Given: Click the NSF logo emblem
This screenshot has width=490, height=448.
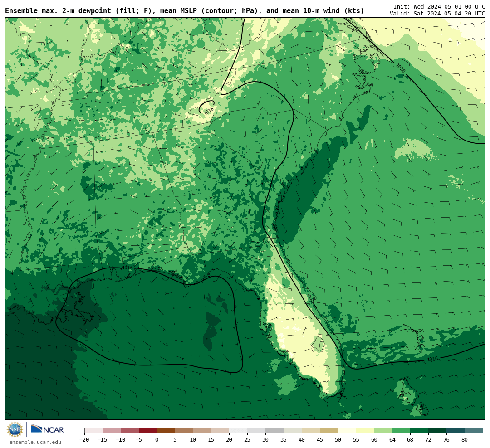Looking at the screenshot, I should pyautogui.click(x=15, y=429).
